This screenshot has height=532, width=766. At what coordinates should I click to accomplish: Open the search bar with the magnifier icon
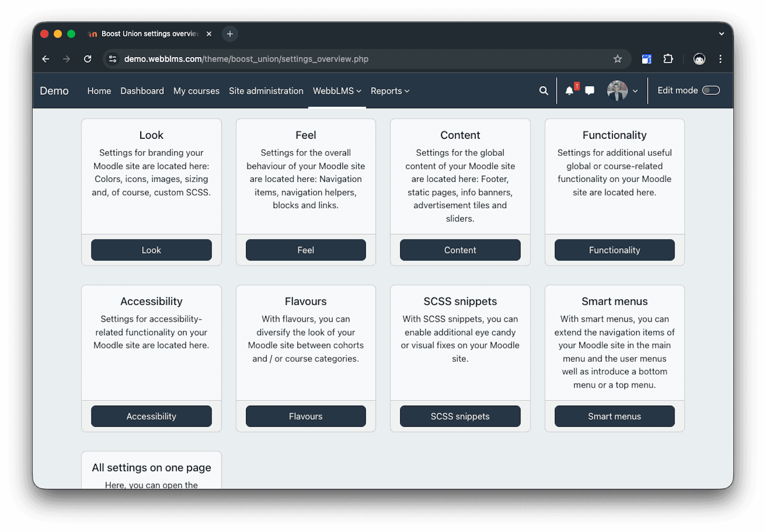pyautogui.click(x=543, y=90)
